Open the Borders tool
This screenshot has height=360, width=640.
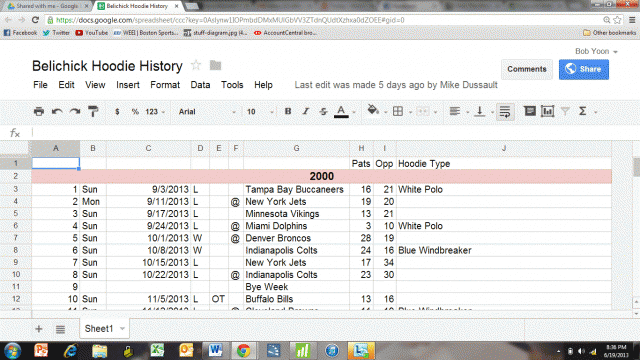[x=398, y=111]
